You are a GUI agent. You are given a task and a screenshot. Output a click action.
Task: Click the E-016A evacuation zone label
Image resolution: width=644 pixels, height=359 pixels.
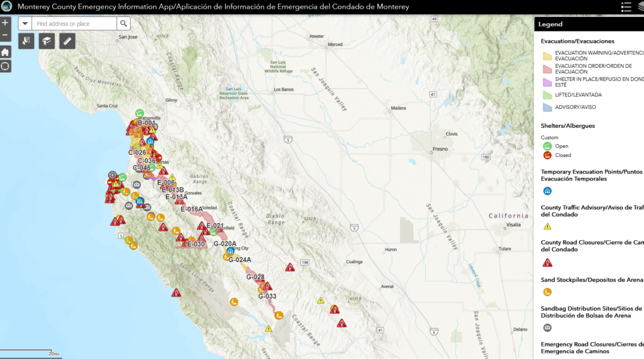[192, 209]
